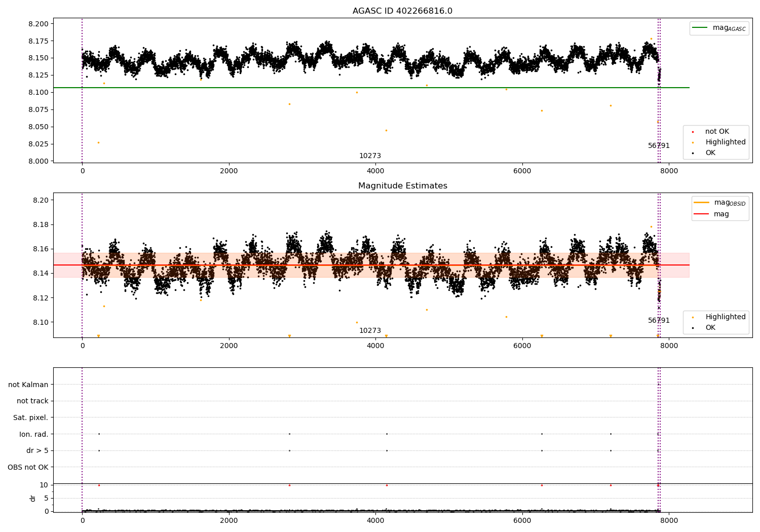Click the "6000" x-tick under top plot

(x=522, y=172)
